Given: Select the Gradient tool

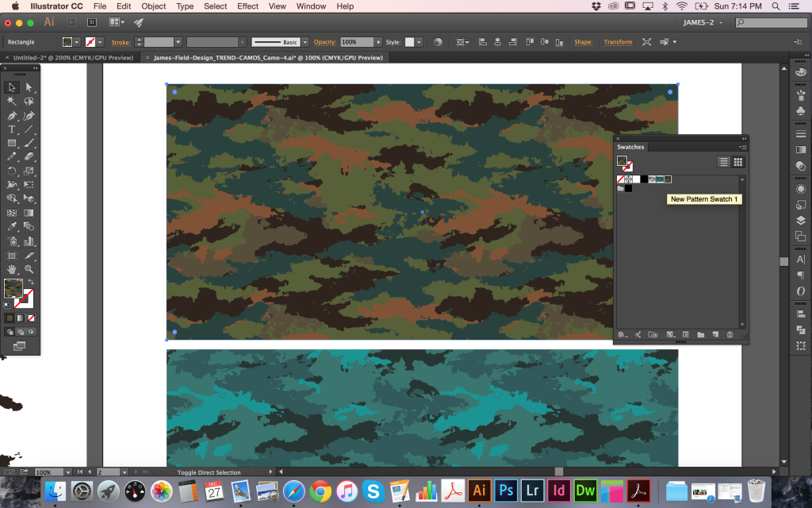Looking at the screenshot, I should coord(29,213).
